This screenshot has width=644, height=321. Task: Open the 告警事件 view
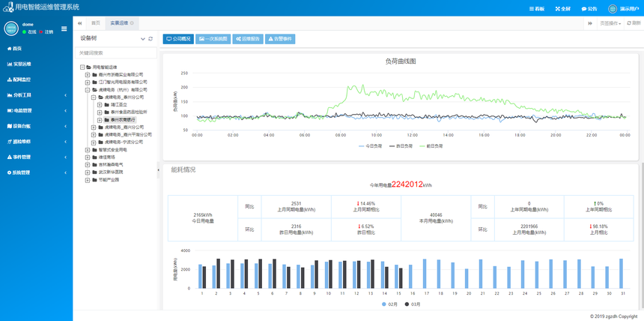click(x=280, y=39)
